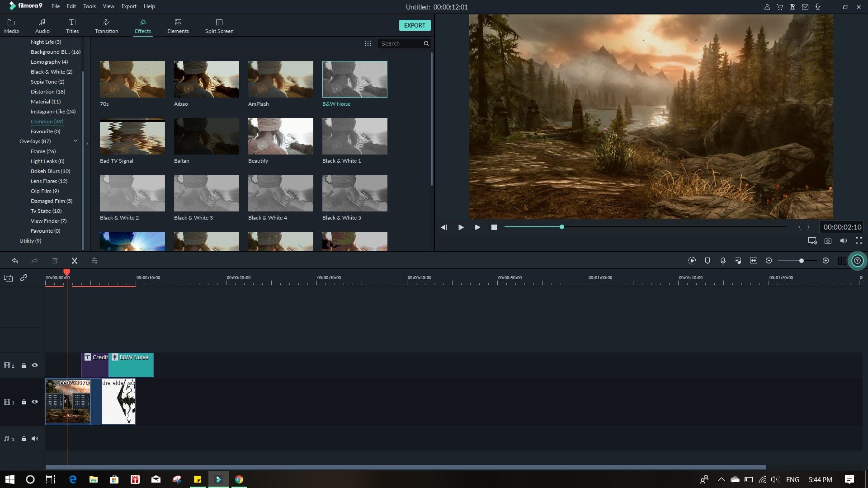Open the Titles panel tab

[x=72, y=26]
